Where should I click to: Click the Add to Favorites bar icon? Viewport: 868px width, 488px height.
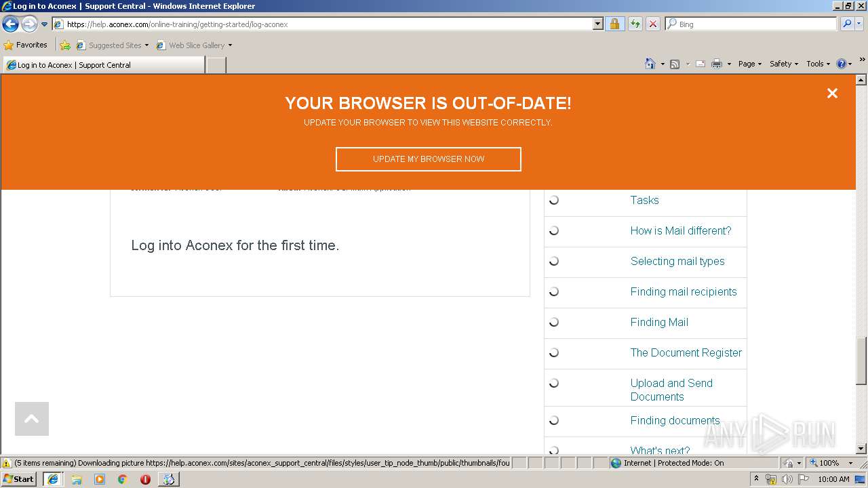click(65, 45)
